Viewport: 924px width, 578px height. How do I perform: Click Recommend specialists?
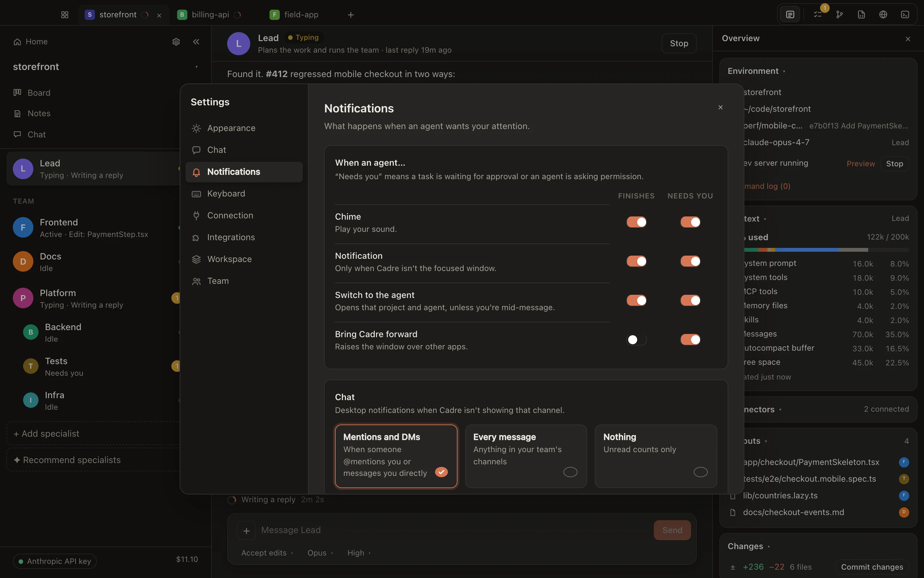coord(93,460)
